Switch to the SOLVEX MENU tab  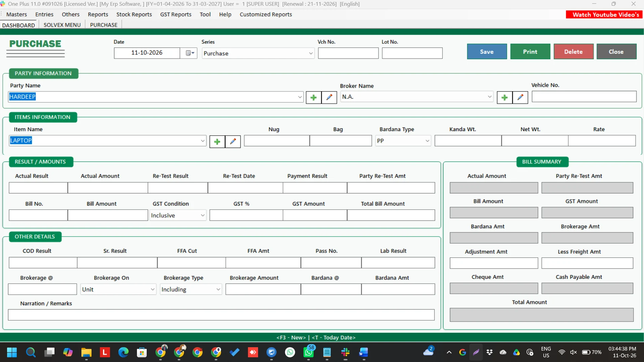62,25
